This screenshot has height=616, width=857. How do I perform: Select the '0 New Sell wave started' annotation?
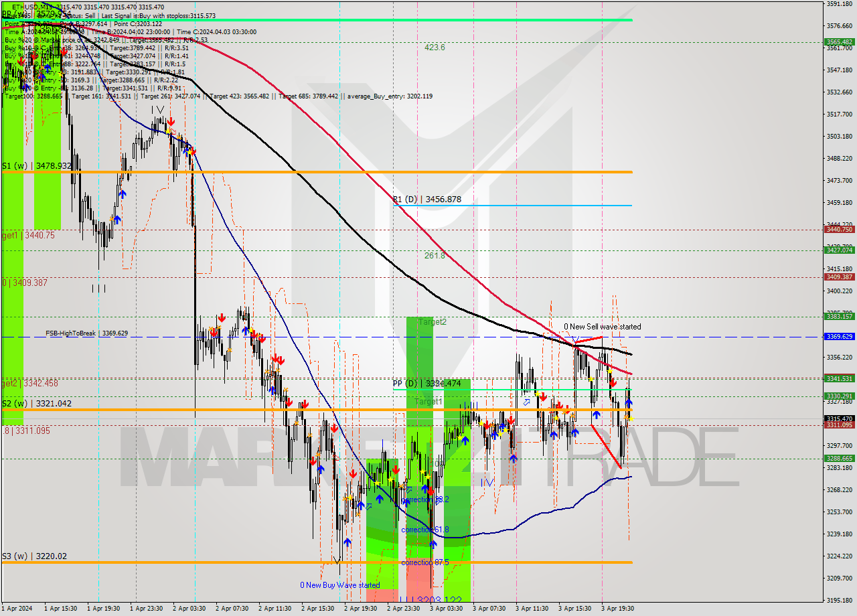[x=602, y=327]
